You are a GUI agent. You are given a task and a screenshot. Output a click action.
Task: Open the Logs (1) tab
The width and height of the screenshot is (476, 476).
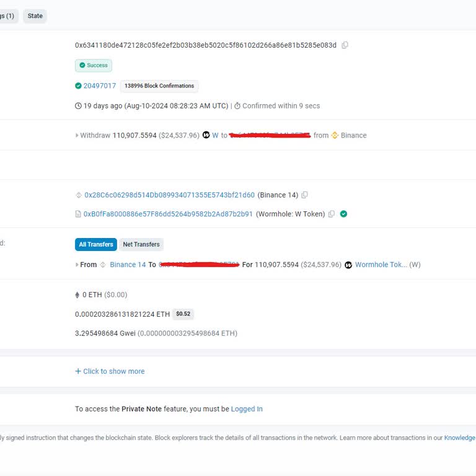(7, 16)
